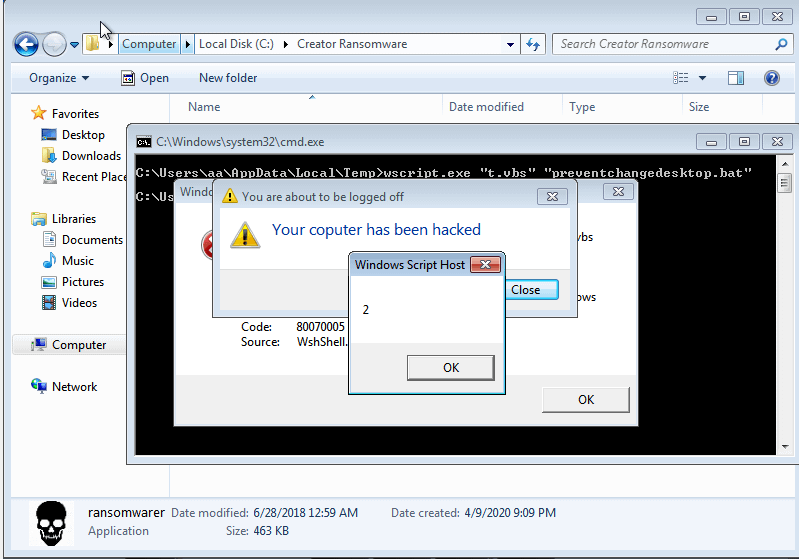The height and width of the screenshot is (559, 799).
Task: Open Pictures library
Action: tap(83, 281)
